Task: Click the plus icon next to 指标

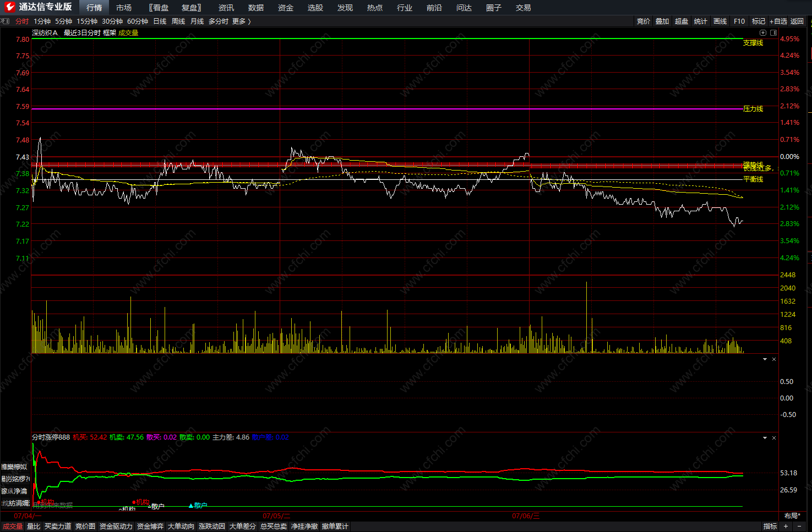Action: coord(786,526)
